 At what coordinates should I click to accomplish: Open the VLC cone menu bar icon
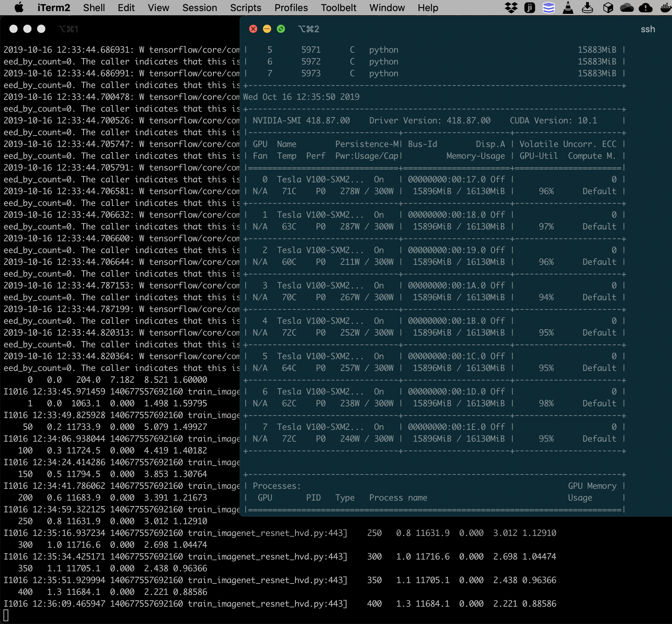click(x=568, y=8)
